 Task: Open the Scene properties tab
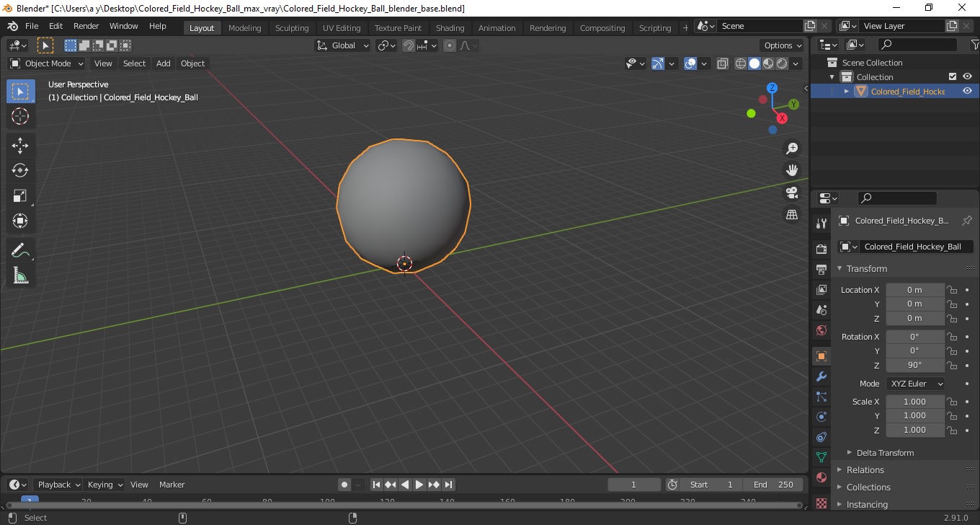tap(821, 310)
